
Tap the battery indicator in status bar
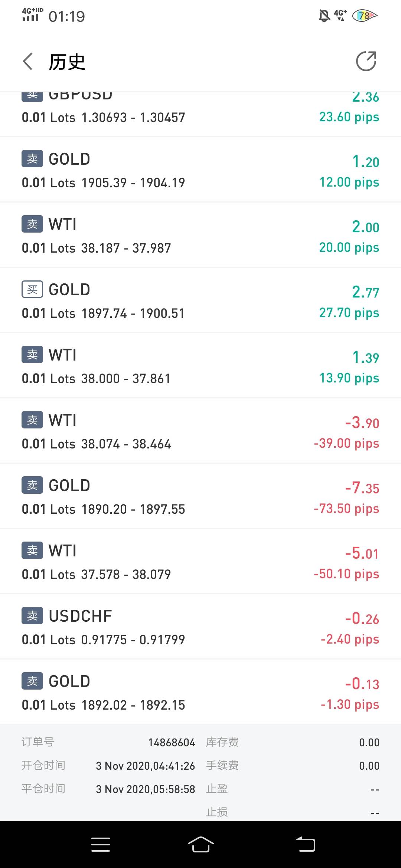(x=365, y=16)
